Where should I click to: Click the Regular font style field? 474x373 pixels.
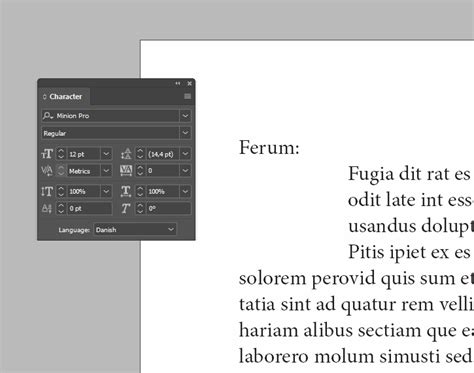point(110,133)
